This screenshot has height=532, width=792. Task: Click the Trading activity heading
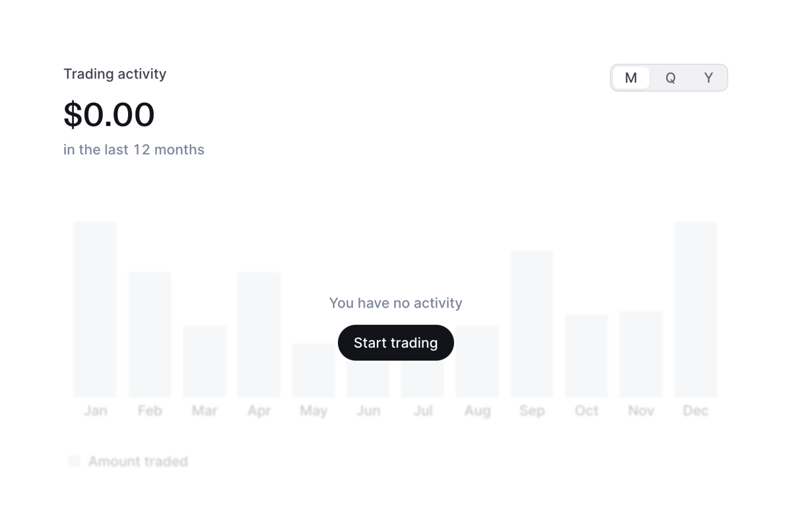(115, 74)
